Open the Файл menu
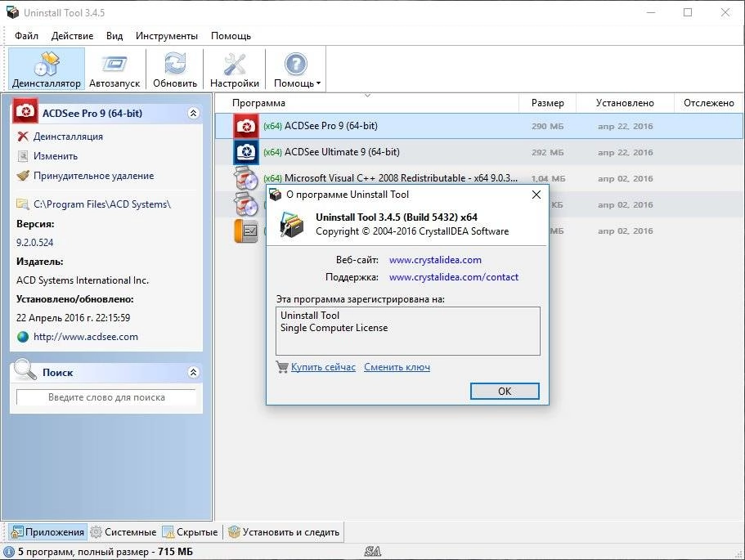745x560 pixels. click(x=27, y=36)
